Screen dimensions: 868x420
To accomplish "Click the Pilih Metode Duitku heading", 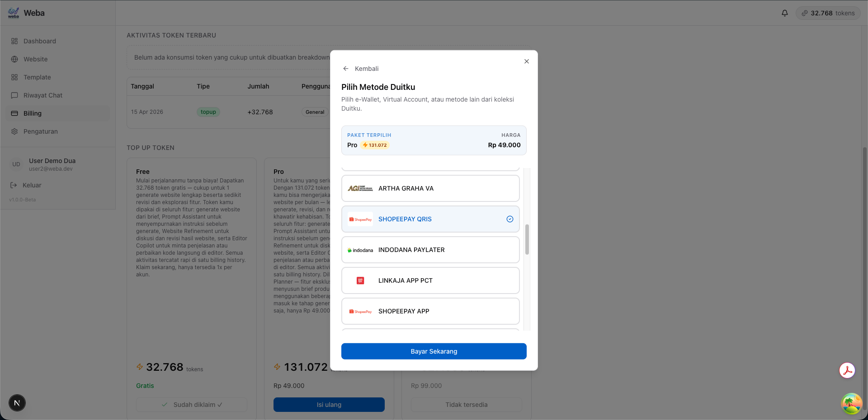I will (378, 87).
